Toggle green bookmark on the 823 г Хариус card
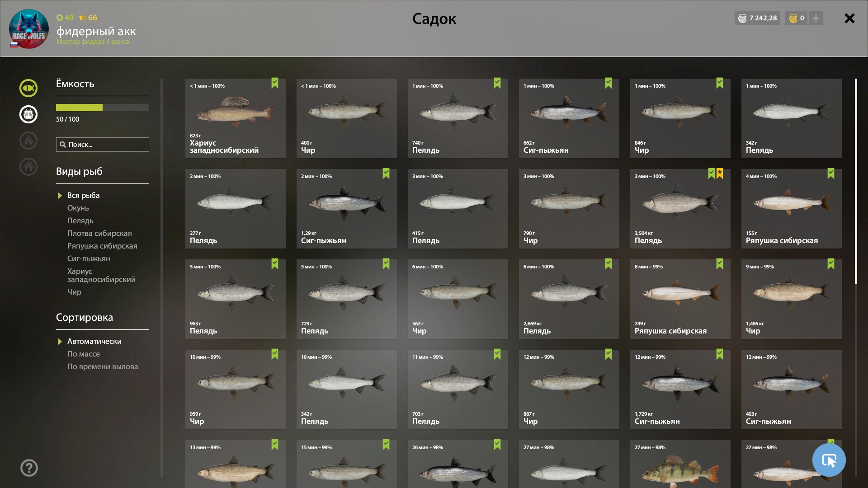The height and width of the screenshot is (488, 868). point(275,83)
